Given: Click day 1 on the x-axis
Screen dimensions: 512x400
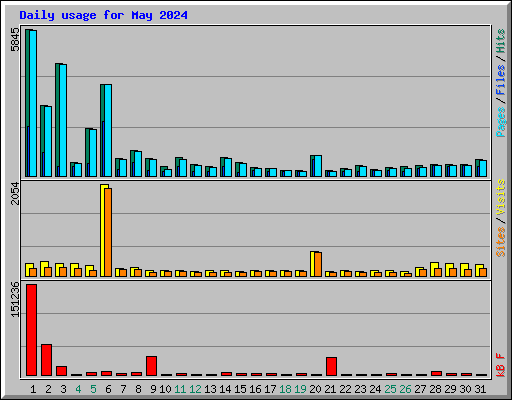Looking at the screenshot, I should 33,389.
